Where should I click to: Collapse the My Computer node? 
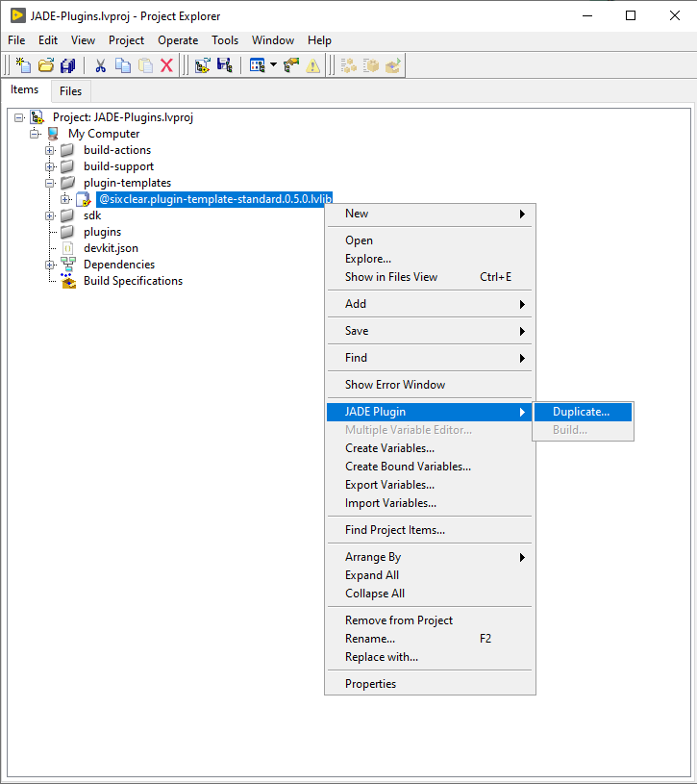35,134
